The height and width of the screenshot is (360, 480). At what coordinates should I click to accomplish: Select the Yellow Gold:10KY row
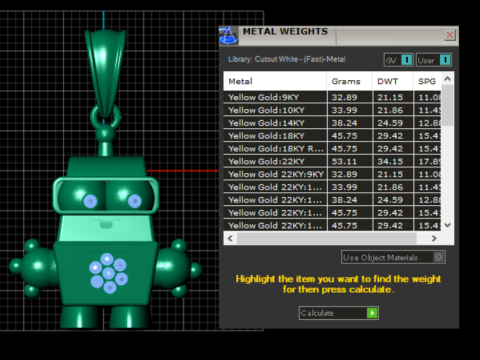click(x=332, y=110)
